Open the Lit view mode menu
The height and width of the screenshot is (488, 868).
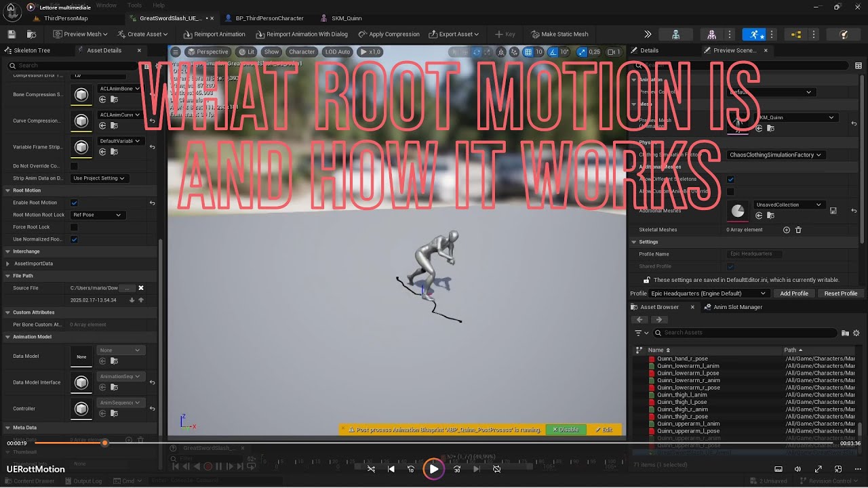247,52
